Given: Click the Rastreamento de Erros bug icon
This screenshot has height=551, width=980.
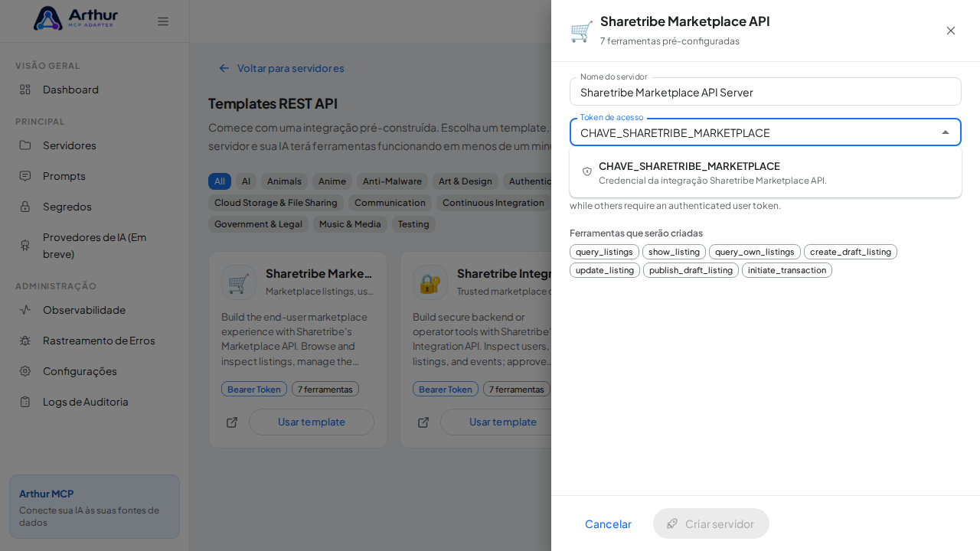Looking at the screenshot, I should 25,341.
